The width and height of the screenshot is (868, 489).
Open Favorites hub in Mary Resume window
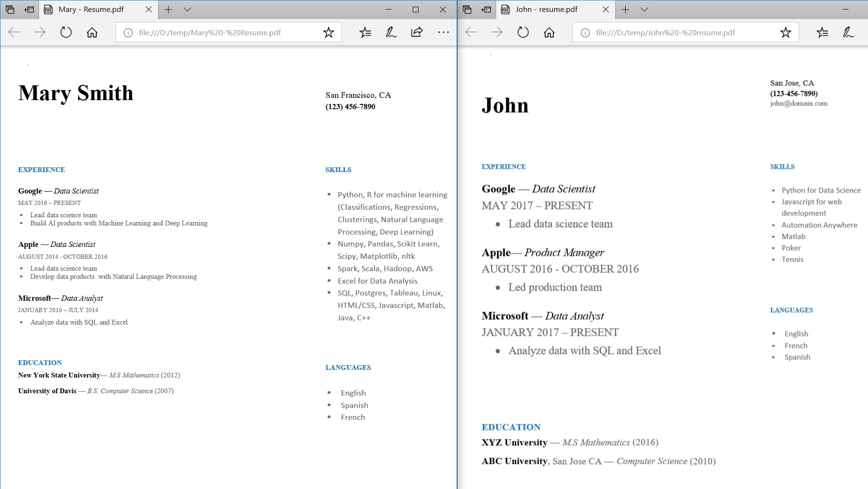tap(365, 32)
